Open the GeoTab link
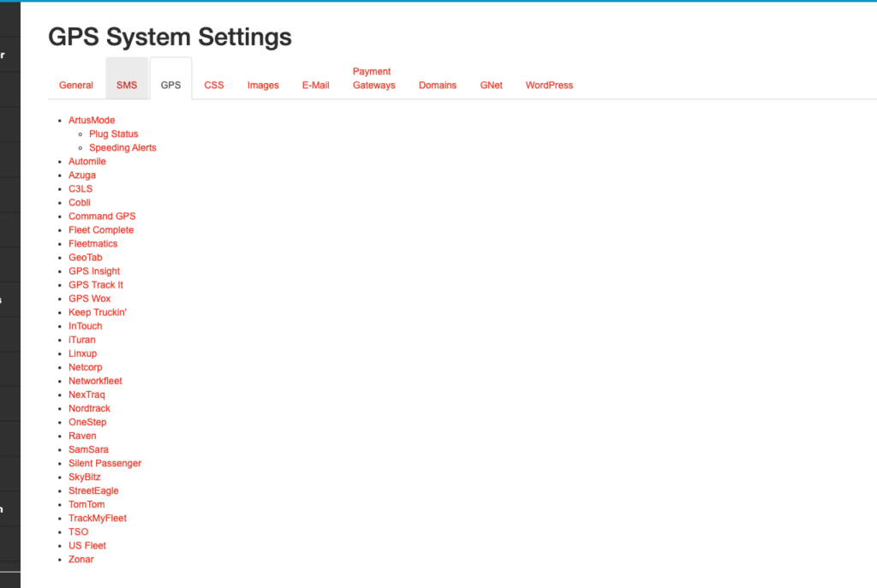 point(86,257)
